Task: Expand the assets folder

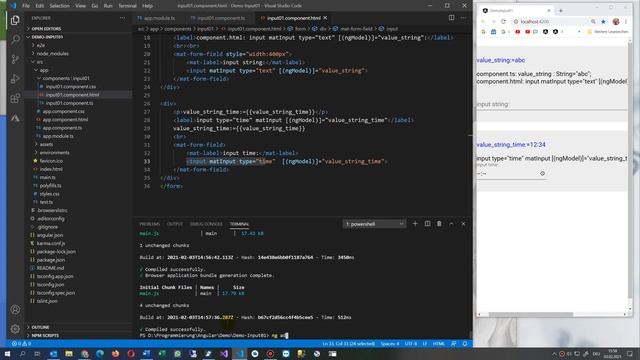Action: click(78, 144)
